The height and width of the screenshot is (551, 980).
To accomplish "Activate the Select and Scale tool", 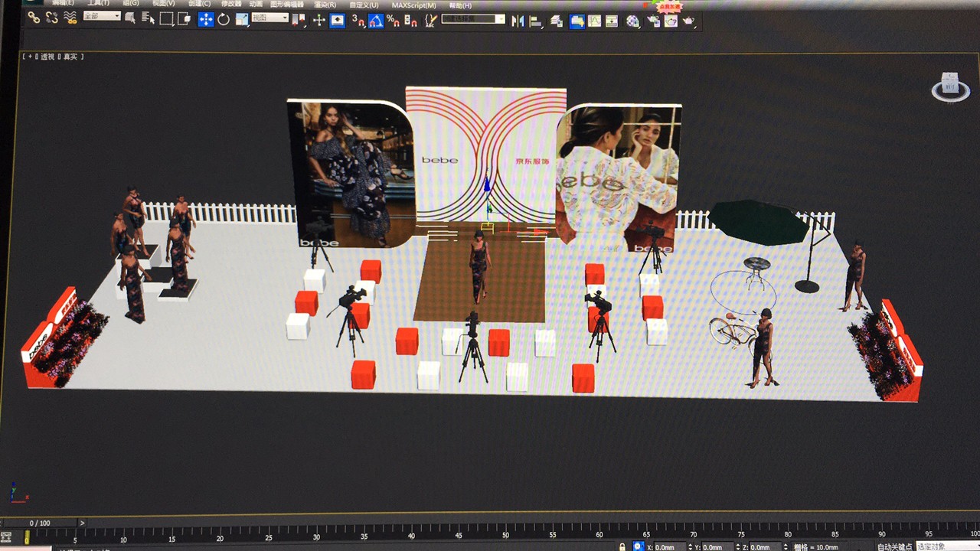I will (x=242, y=19).
